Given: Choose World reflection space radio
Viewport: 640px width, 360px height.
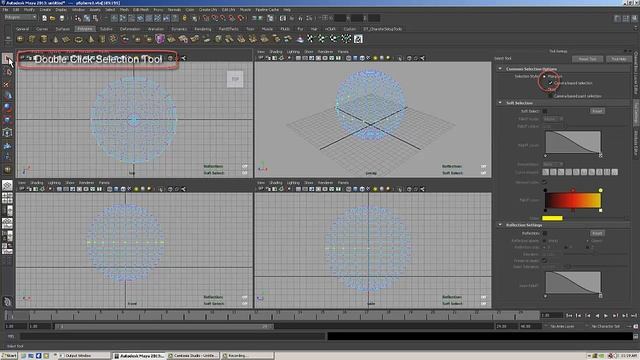Looking at the screenshot, I should [544, 241].
